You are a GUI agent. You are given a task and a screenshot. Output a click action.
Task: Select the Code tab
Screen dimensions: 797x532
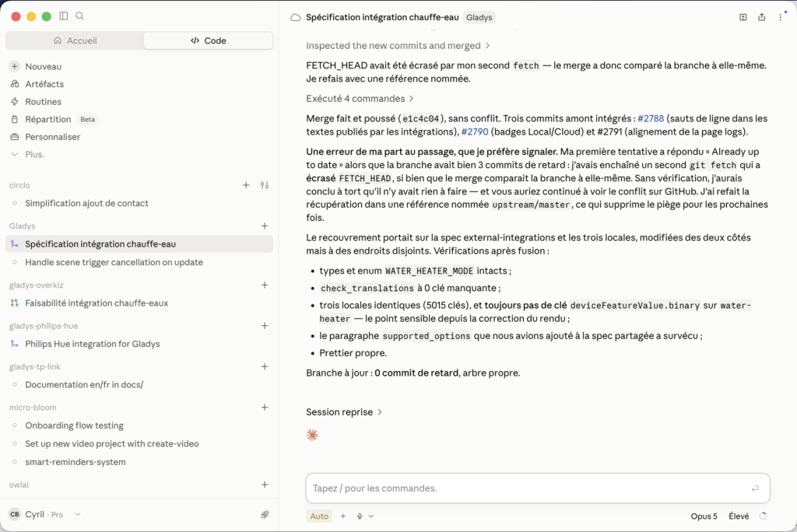(209, 40)
